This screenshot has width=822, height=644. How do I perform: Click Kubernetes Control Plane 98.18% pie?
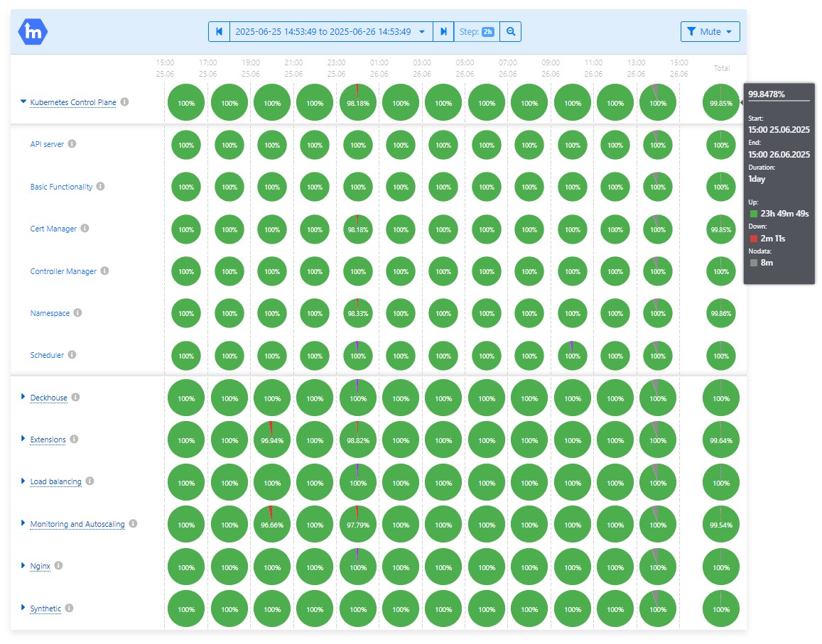[x=358, y=103]
